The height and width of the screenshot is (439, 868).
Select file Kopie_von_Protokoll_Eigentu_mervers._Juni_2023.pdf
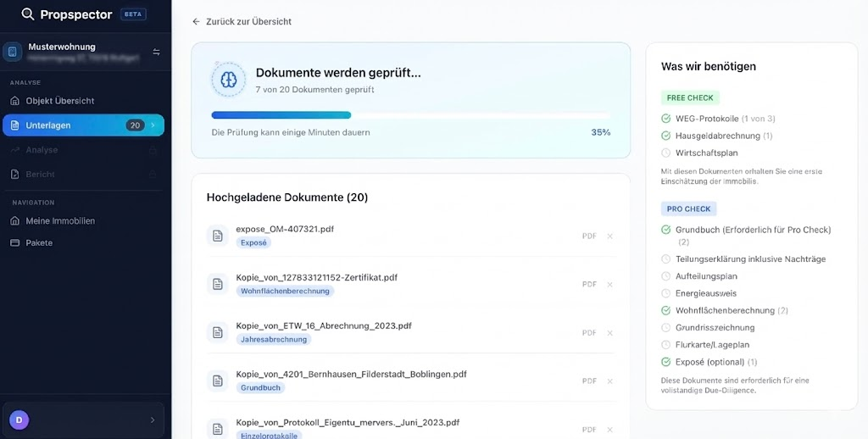348,422
